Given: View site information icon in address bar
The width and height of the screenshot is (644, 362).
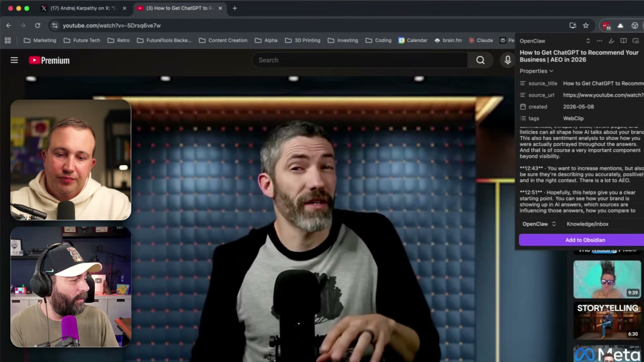Looking at the screenshot, I should pyautogui.click(x=55, y=25).
